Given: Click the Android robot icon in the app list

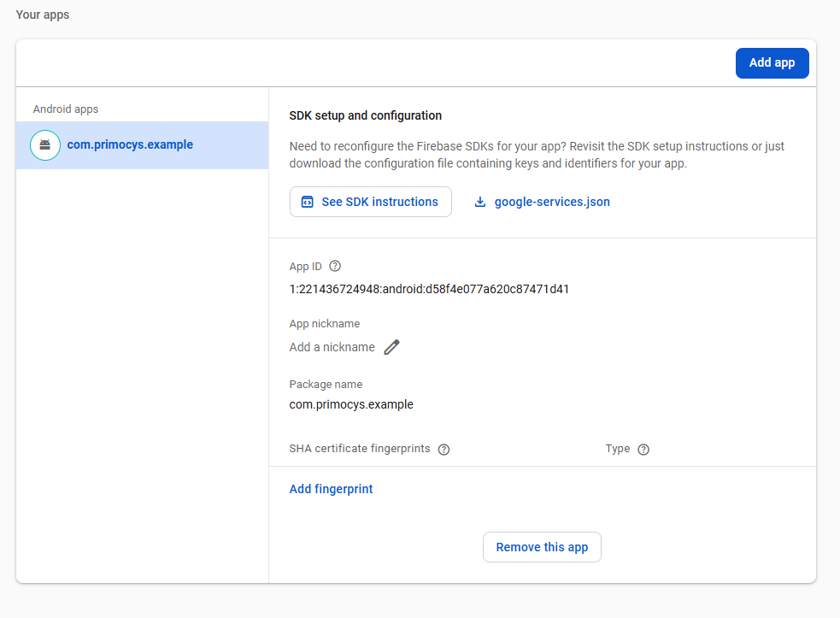Looking at the screenshot, I should click(44, 145).
